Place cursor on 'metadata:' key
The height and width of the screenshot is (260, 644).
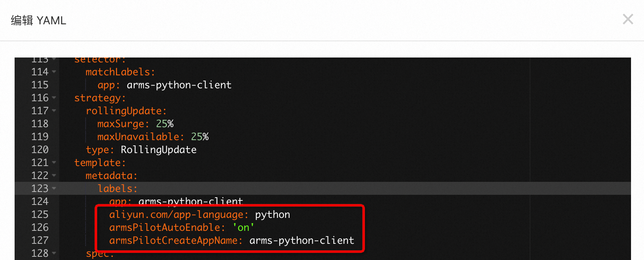[112, 176]
